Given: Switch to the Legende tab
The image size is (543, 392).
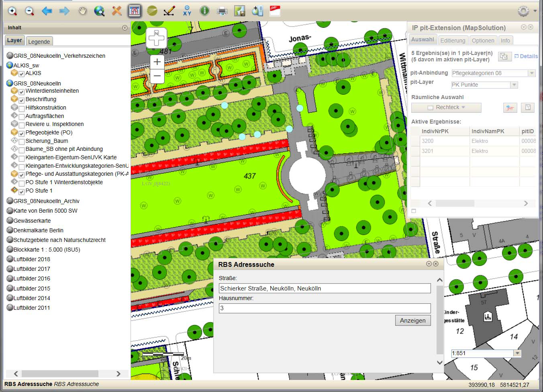Looking at the screenshot, I should pyautogui.click(x=39, y=41).
